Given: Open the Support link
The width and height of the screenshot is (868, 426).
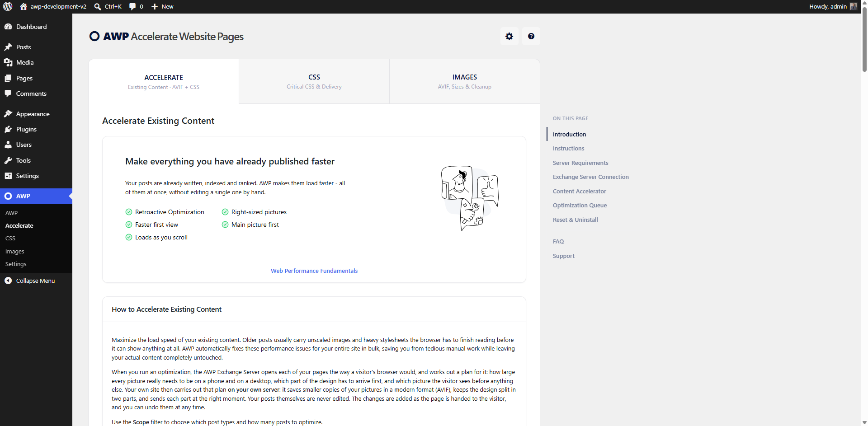Looking at the screenshot, I should point(564,256).
